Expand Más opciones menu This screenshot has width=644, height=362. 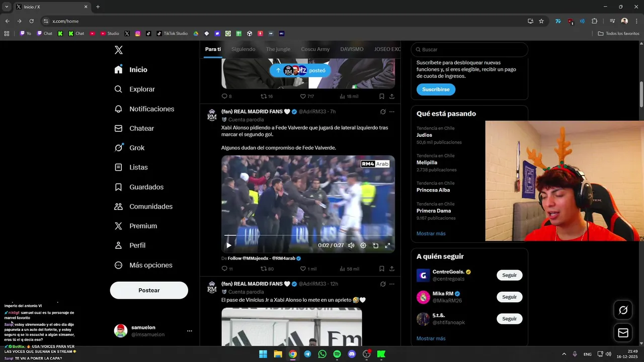(143, 265)
